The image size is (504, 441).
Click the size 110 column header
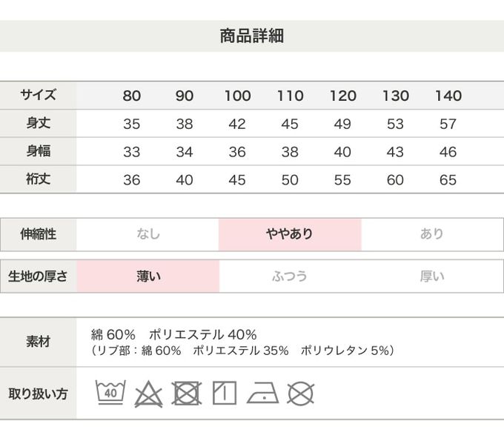pyautogui.click(x=290, y=96)
